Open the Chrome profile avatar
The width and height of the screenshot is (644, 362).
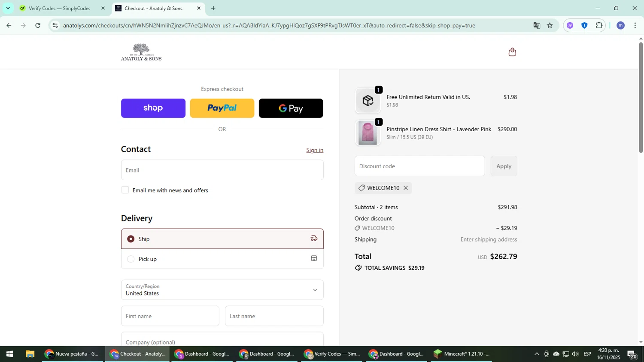[620, 25]
